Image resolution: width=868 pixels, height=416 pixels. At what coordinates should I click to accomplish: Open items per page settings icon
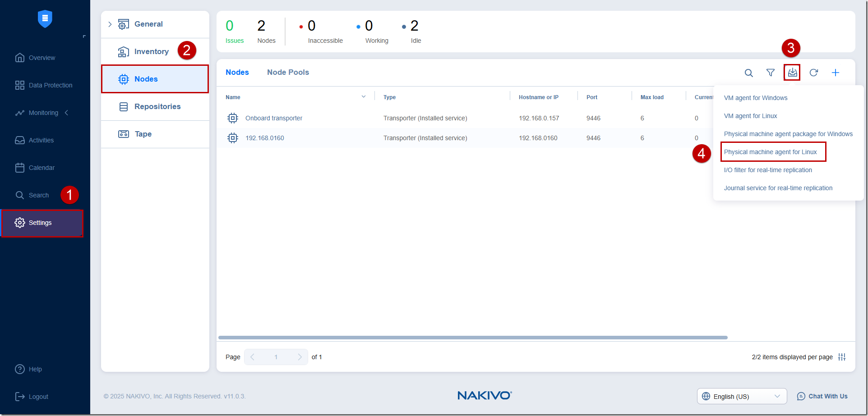point(842,357)
